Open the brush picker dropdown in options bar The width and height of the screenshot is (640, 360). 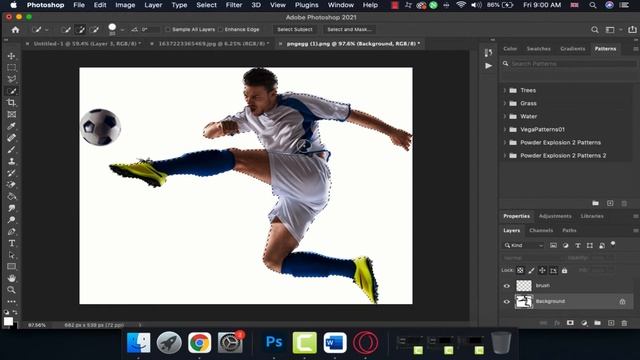122,30
